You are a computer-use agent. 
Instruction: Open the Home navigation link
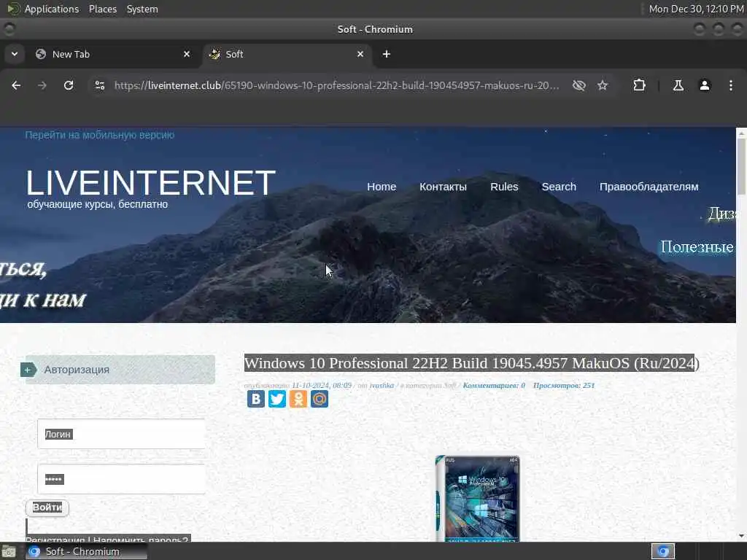382,187
